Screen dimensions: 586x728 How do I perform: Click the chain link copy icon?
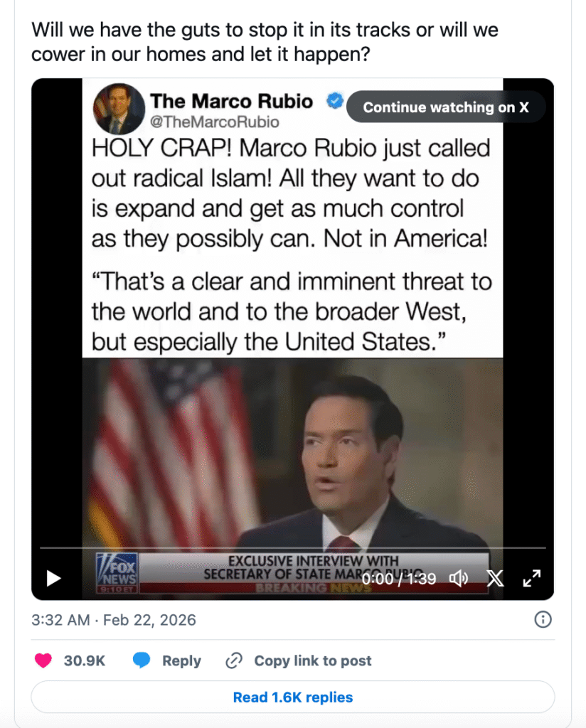click(234, 660)
